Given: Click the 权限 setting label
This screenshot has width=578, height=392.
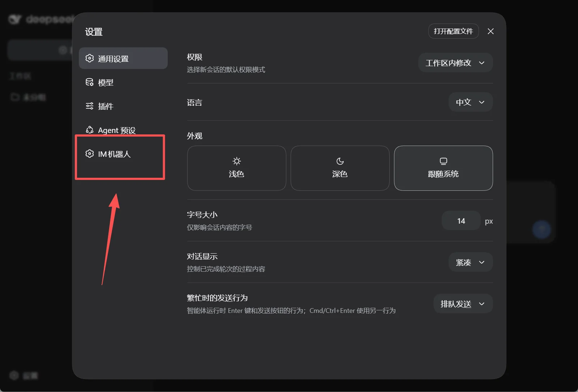Looking at the screenshot, I should pos(194,57).
